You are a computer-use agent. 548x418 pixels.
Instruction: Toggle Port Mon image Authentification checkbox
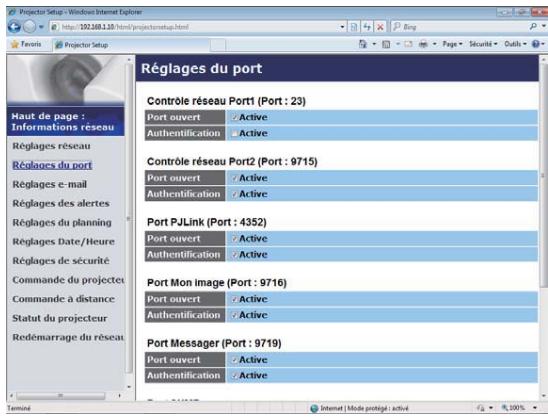click(x=235, y=315)
